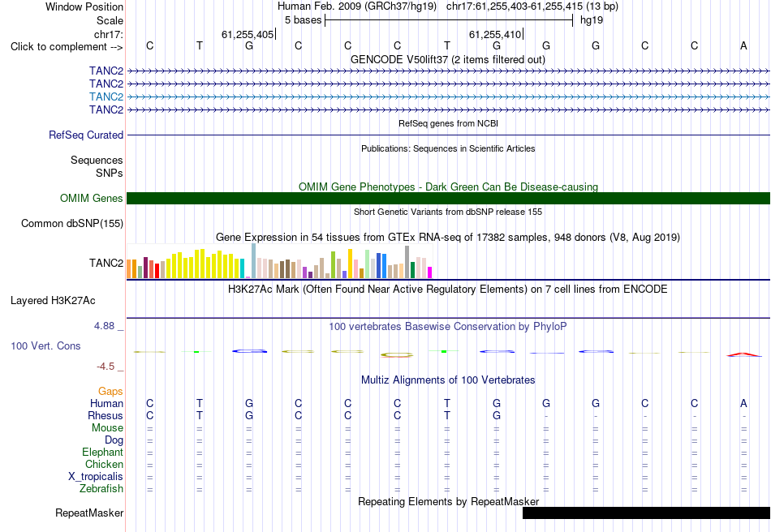Image resolution: width=771 pixels, height=532 pixels.
Task: Open the Publications: Sequences in Scientific Articles title
Action: point(448,148)
